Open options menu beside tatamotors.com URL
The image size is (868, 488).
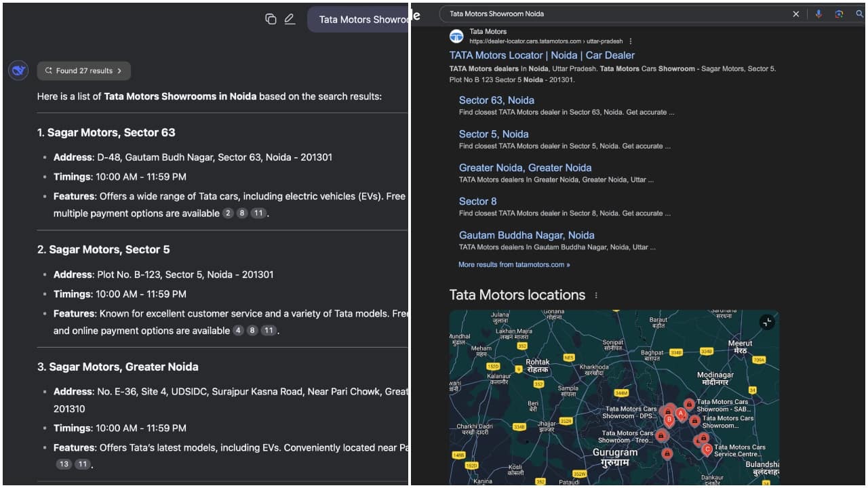(x=631, y=41)
